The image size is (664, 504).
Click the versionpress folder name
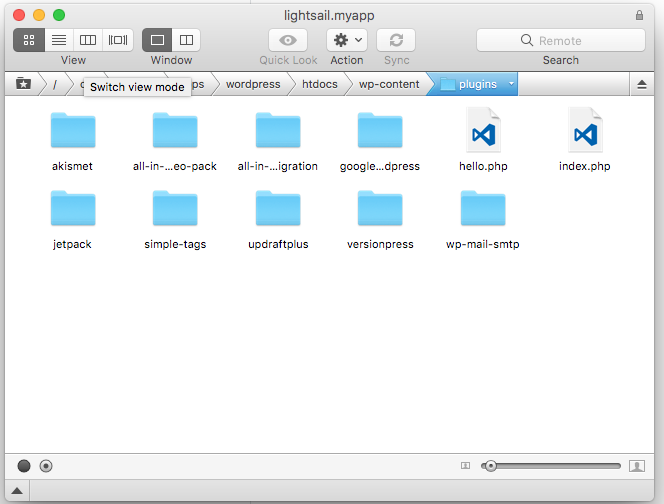[x=380, y=244]
